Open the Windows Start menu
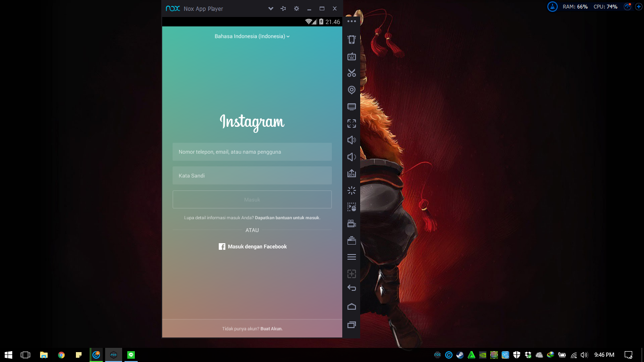644x362 pixels. 8,355
